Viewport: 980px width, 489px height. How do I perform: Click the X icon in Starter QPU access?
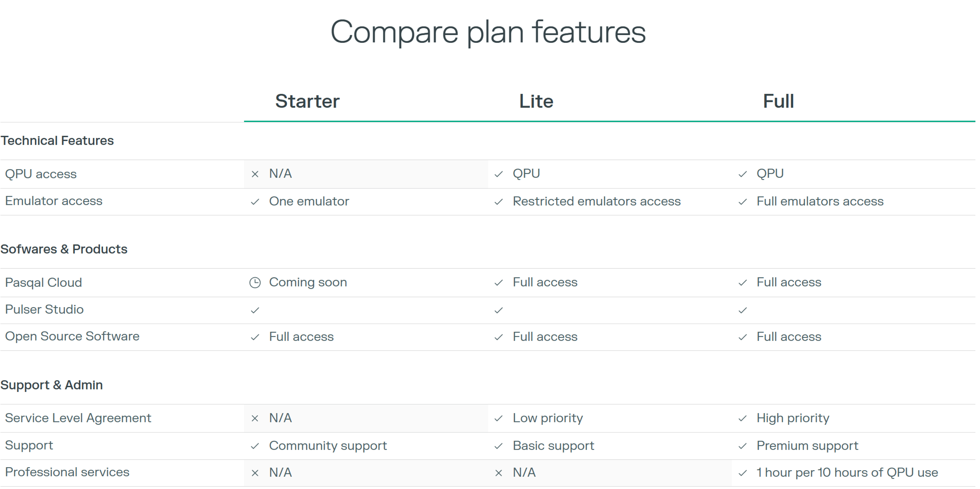(255, 174)
